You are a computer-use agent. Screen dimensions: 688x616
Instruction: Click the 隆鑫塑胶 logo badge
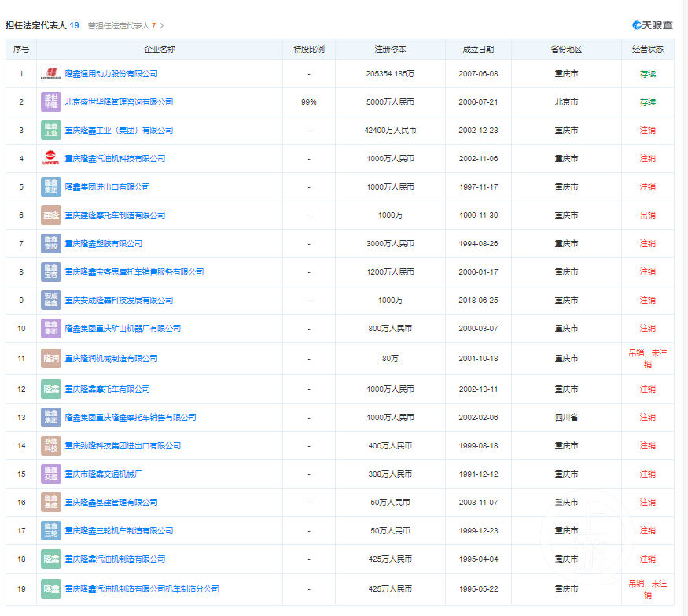pos(50,243)
